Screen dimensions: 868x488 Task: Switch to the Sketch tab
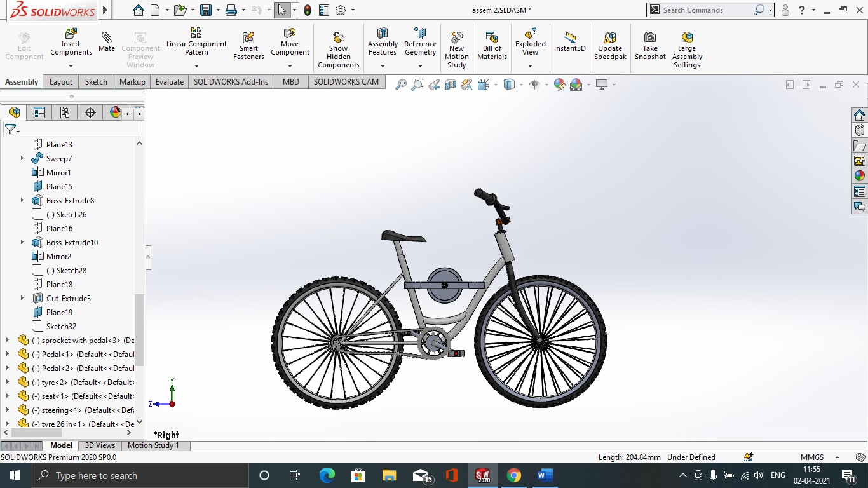(96, 82)
